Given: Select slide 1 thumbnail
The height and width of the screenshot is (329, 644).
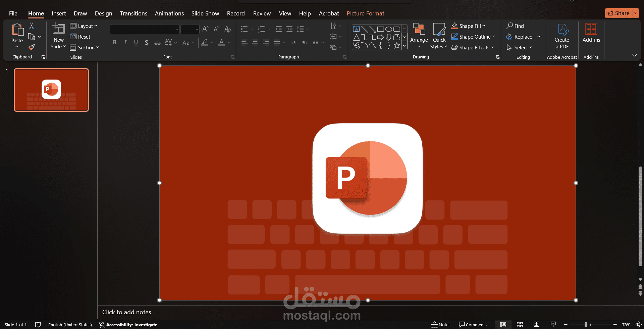Looking at the screenshot, I should 51,90.
